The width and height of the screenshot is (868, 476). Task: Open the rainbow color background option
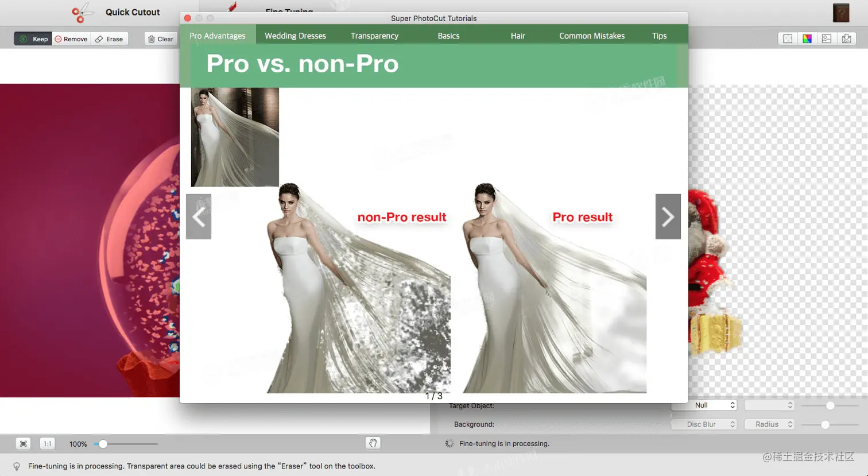[x=807, y=38]
